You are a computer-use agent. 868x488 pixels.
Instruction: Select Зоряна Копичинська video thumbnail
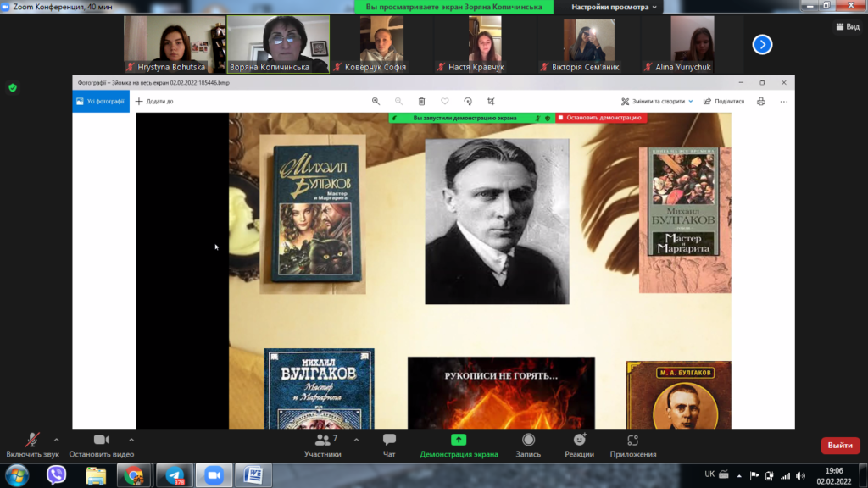point(278,44)
